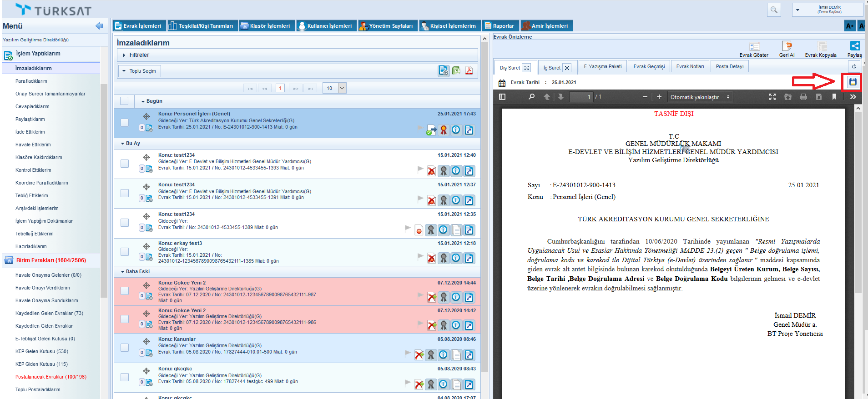This screenshot has width=868, height=399.
Task: Open the Raporlar menu
Action: point(500,26)
